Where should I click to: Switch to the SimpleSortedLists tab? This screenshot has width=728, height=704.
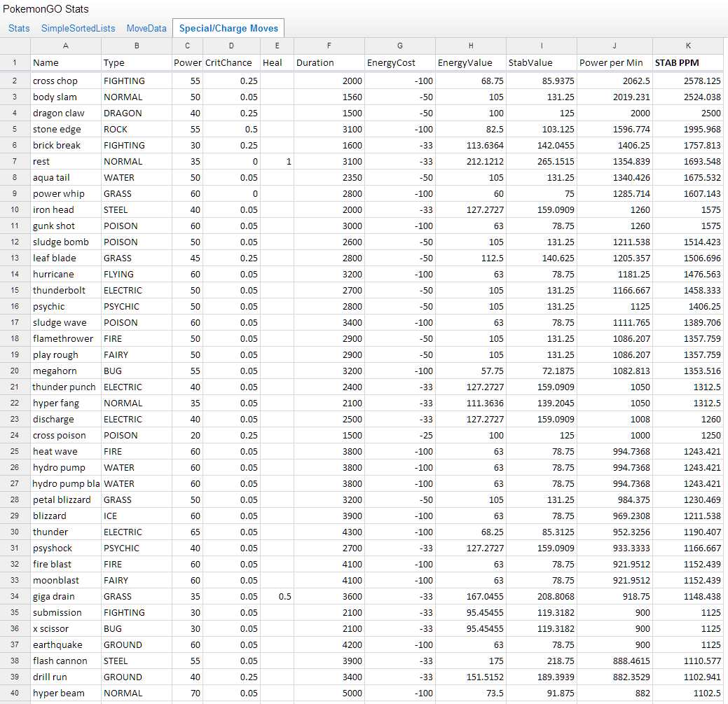click(78, 28)
